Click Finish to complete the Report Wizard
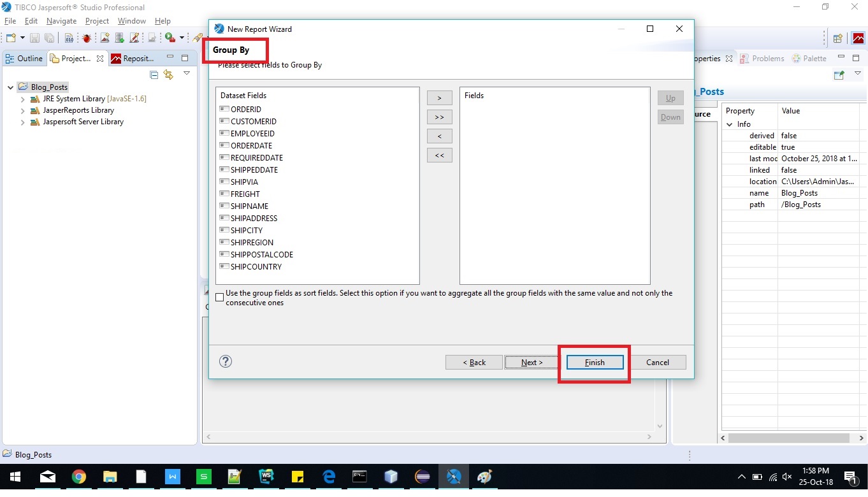Image resolution: width=868 pixels, height=497 pixels. tap(594, 362)
